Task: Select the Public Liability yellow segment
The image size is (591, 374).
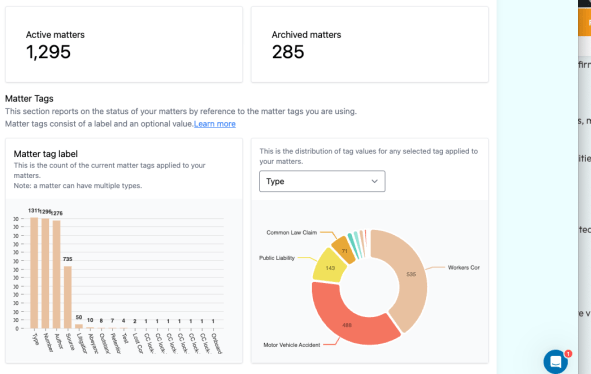Action: click(329, 267)
